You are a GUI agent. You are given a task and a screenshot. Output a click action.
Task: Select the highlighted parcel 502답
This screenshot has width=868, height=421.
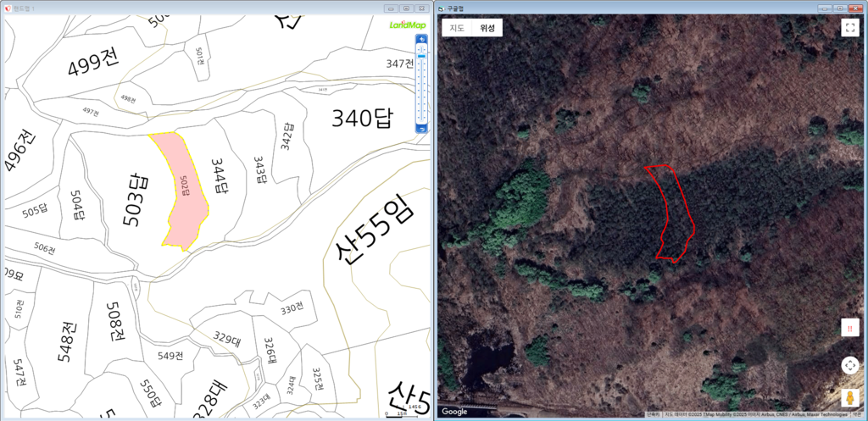tap(181, 190)
